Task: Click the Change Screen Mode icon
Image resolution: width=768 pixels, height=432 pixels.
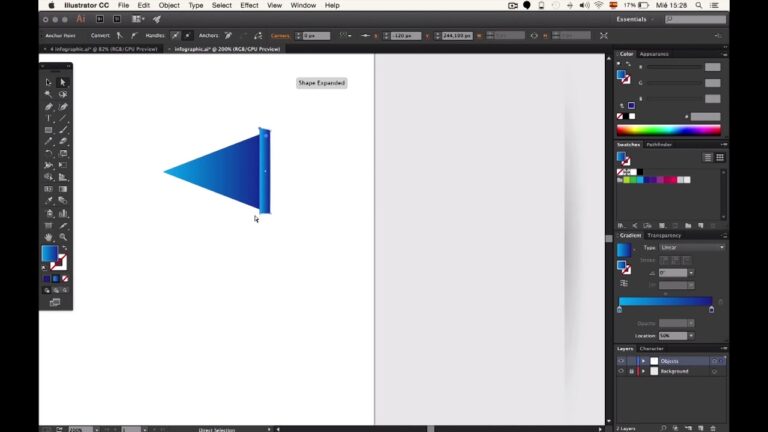Action: [55, 302]
